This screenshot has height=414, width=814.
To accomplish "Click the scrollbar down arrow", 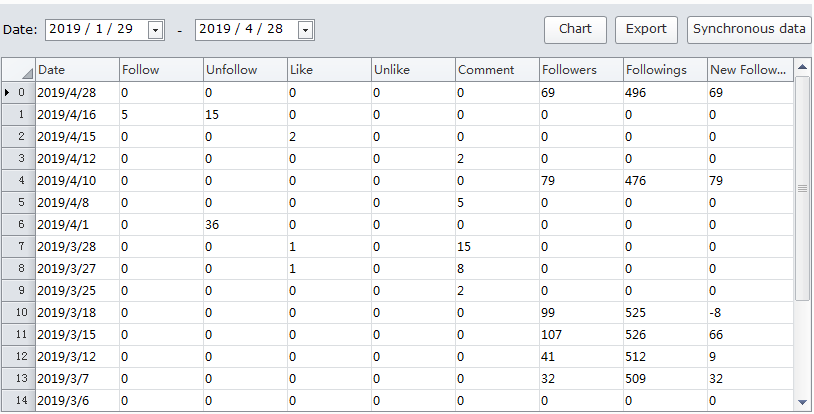I will click(803, 402).
